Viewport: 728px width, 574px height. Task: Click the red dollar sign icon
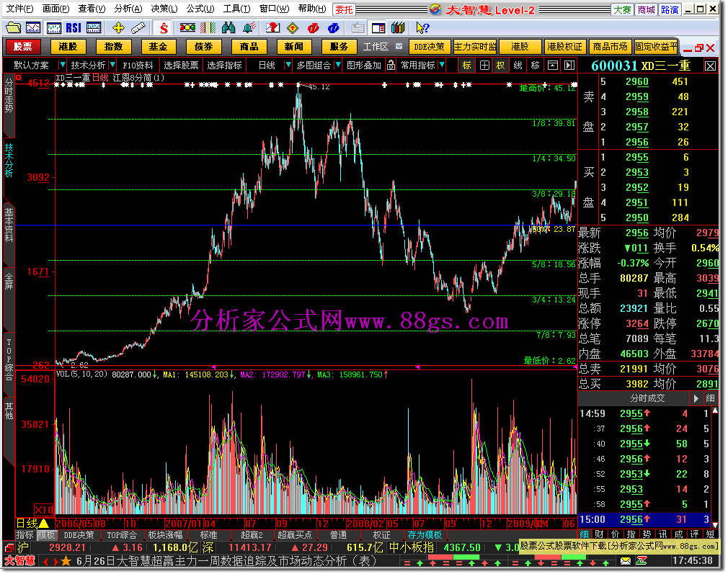tap(164, 28)
